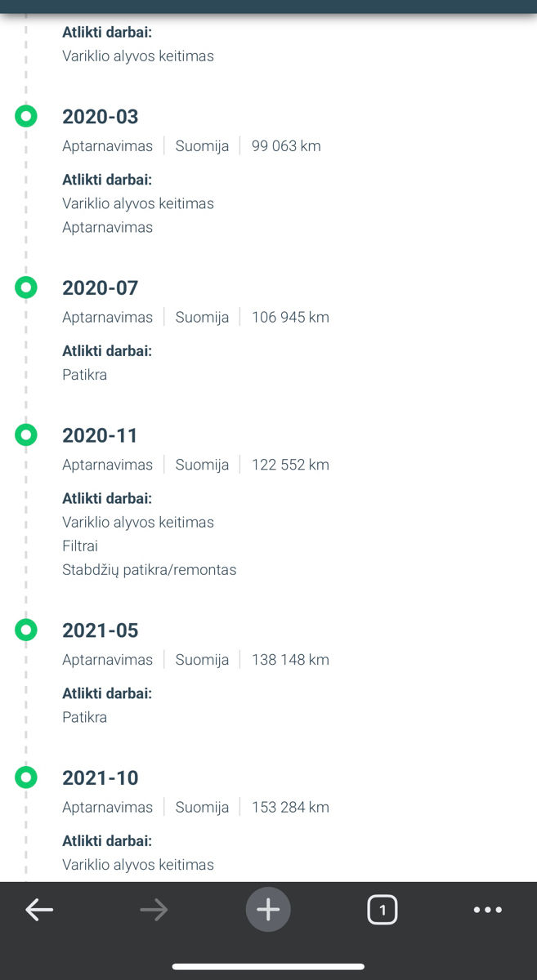The width and height of the screenshot is (537, 980).
Task: Click Aptarnavimas label under 2020-07
Action: [x=107, y=318]
